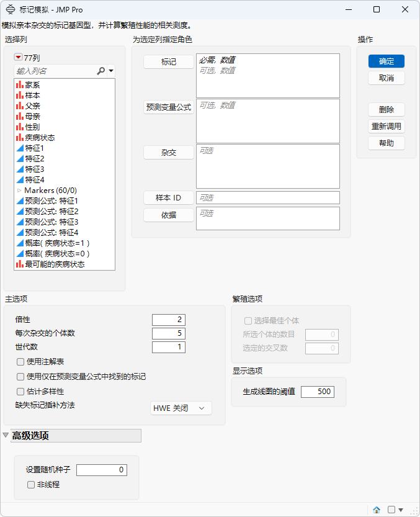
Task: Open the HWE 关闭 imputation dropdown
Action: tap(181, 408)
